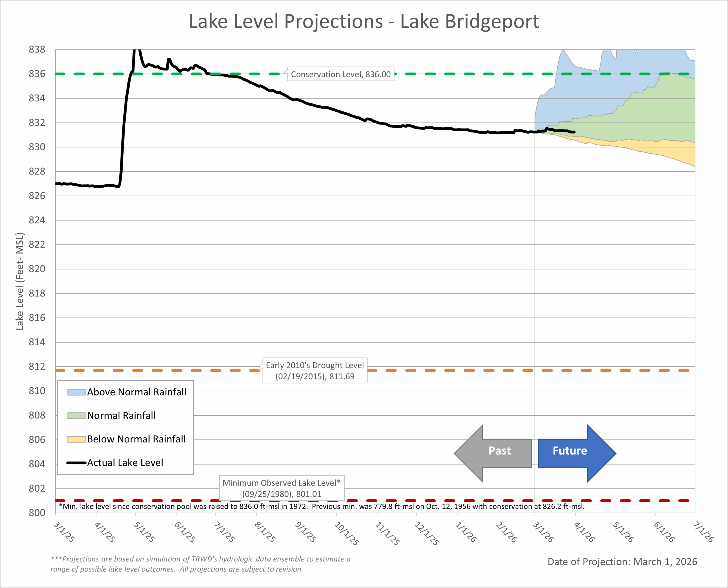The image size is (728, 588).
Task: Click the Conservation Level 836.00 callout
Action: pos(341,74)
